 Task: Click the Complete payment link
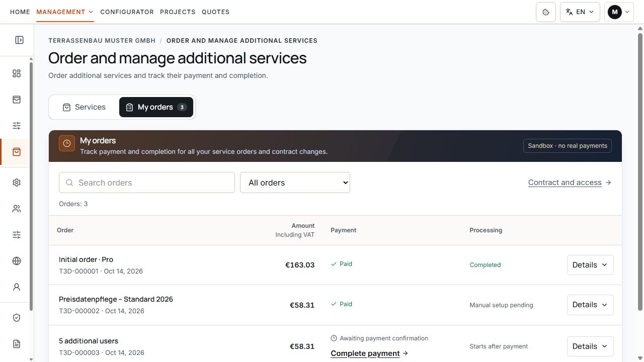[x=369, y=353]
